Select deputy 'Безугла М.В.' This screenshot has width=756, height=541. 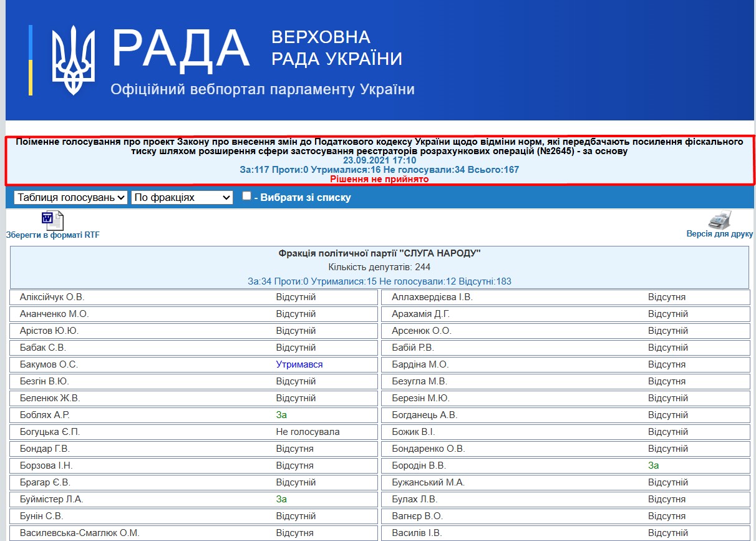point(420,381)
